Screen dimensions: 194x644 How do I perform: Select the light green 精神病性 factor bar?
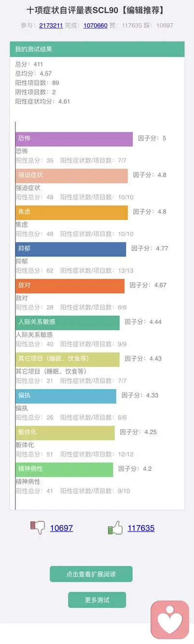64,469
